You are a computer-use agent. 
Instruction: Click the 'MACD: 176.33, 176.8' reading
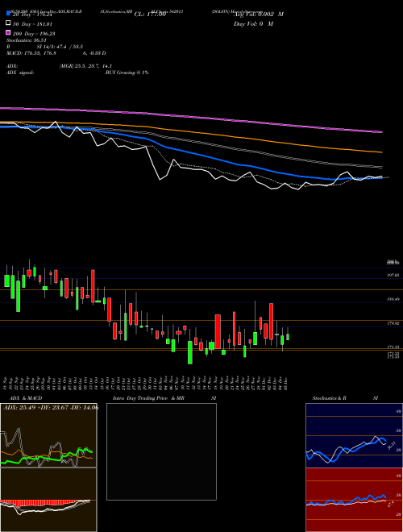31,53
